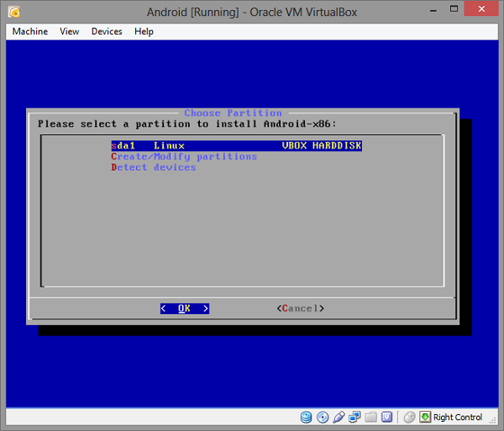Click the Right Control host key label
Screen dimensions: 504x431
click(458, 418)
